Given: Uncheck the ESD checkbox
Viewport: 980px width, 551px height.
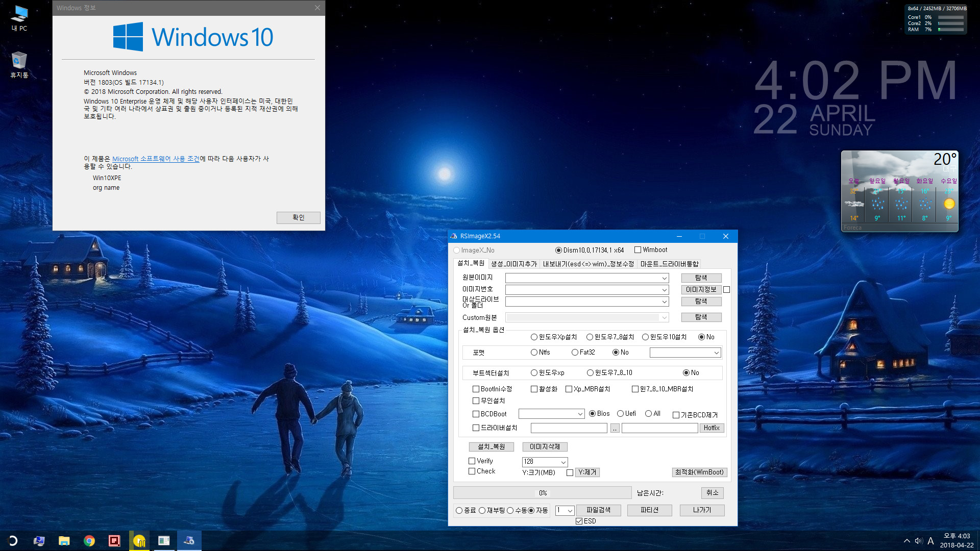Looking at the screenshot, I should coord(579,521).
